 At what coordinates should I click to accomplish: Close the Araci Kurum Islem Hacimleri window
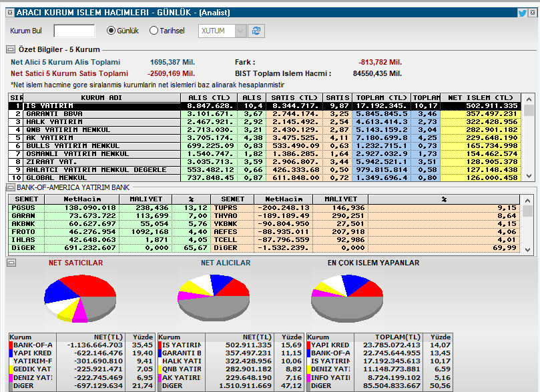pos(533,13)
